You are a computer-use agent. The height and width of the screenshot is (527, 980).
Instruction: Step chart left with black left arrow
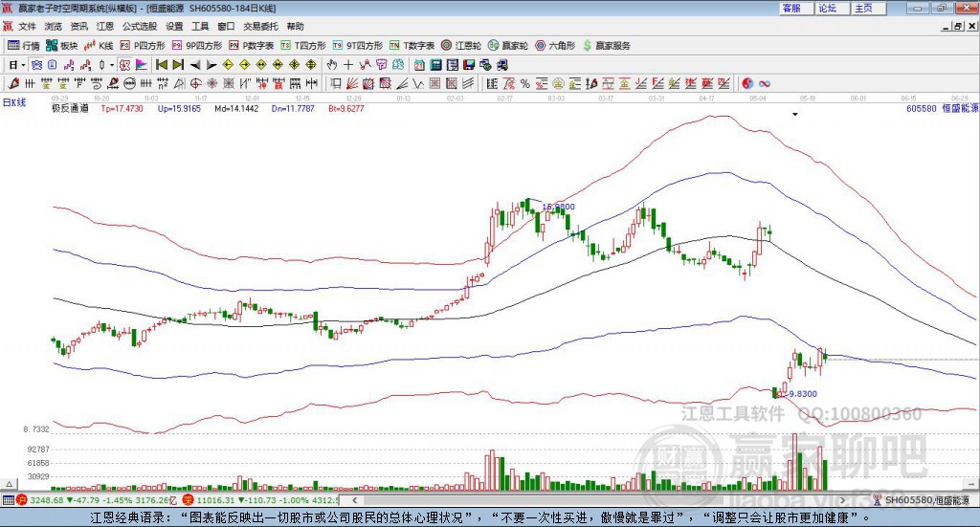tap(195, 65)
